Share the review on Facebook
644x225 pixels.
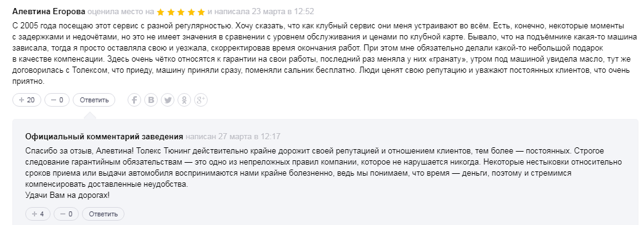(x=134, y=100)
